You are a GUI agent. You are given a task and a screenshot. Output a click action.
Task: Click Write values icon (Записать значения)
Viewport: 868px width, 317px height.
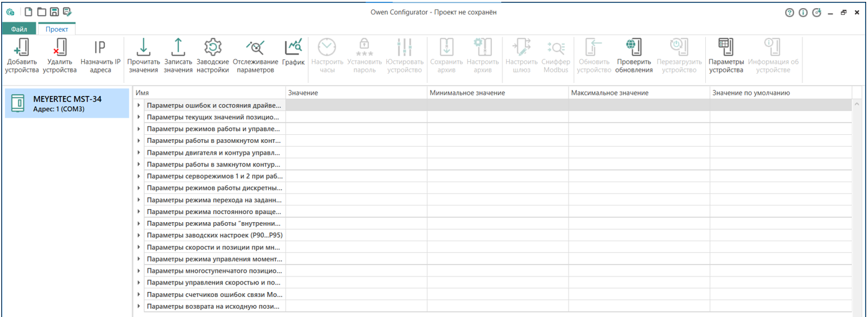pyautogui.click(x=178, y=48)
